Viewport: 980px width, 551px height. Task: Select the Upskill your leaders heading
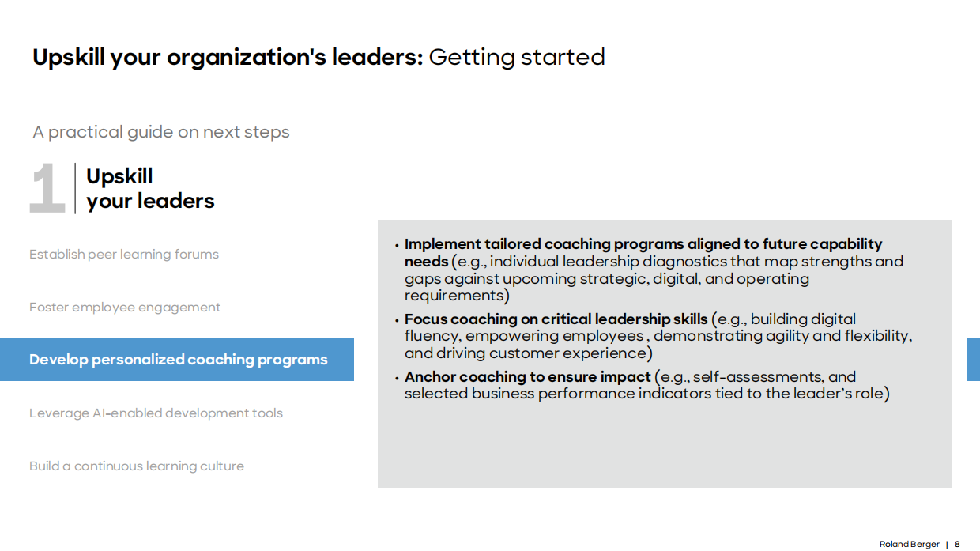(150, 189)
